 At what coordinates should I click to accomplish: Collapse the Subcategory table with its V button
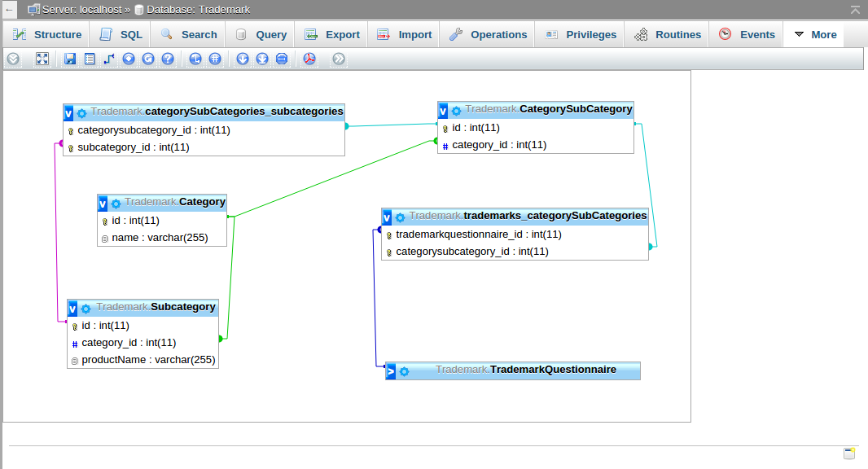(x=72, y=308)
